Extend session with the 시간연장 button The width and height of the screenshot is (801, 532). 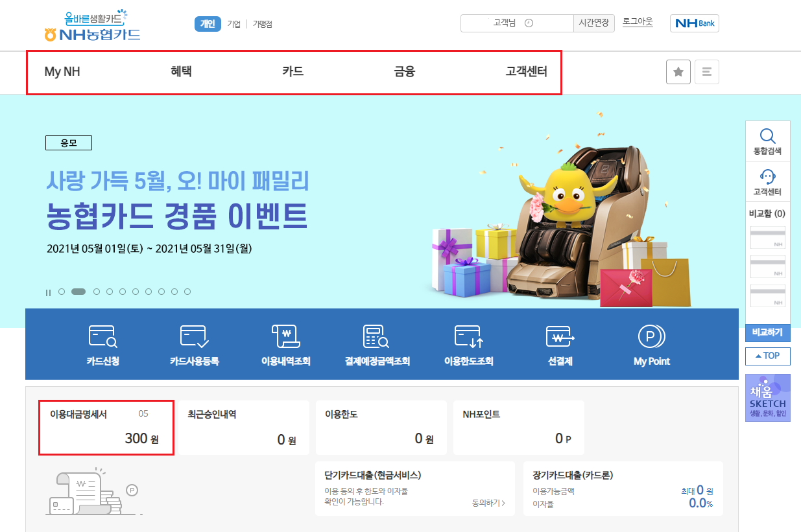coord(594,23)
